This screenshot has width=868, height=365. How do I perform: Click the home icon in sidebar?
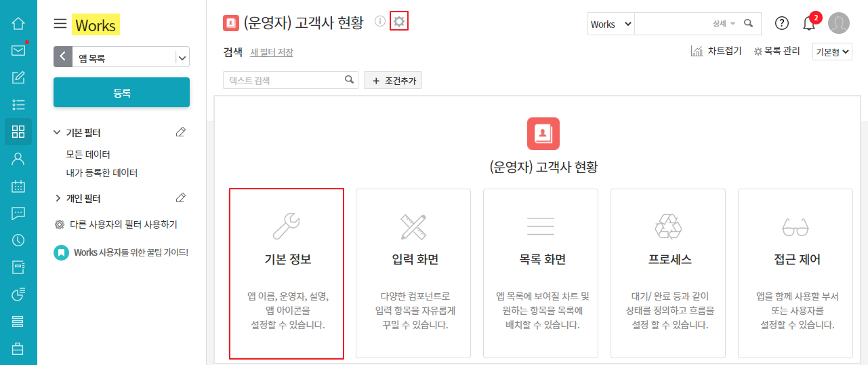(18, 24)
